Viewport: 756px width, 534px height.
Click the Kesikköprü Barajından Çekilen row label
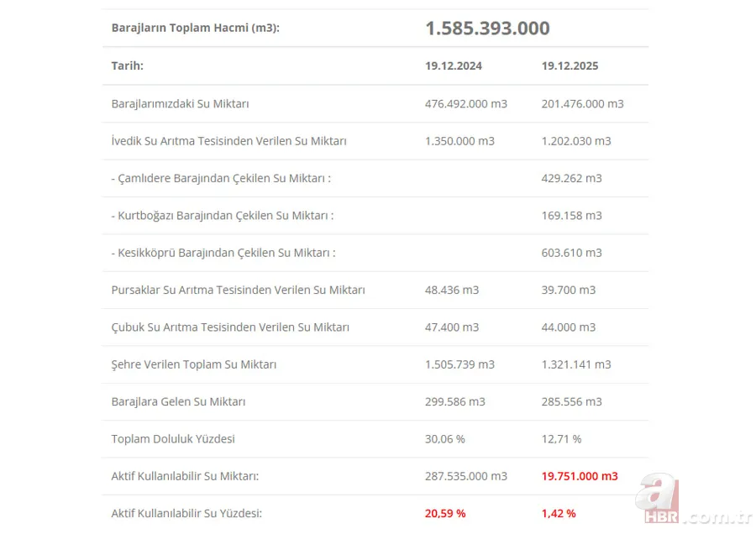[223, 253]
